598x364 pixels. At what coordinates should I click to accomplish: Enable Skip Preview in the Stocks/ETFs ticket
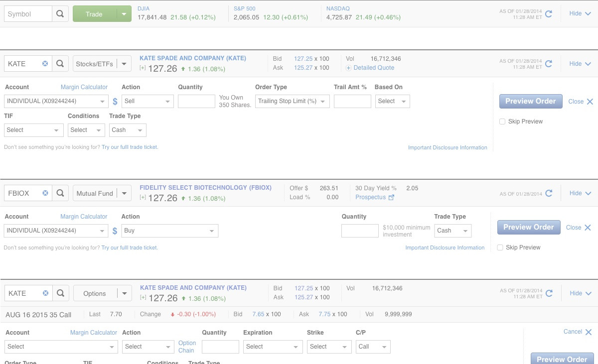pos(502,121)
